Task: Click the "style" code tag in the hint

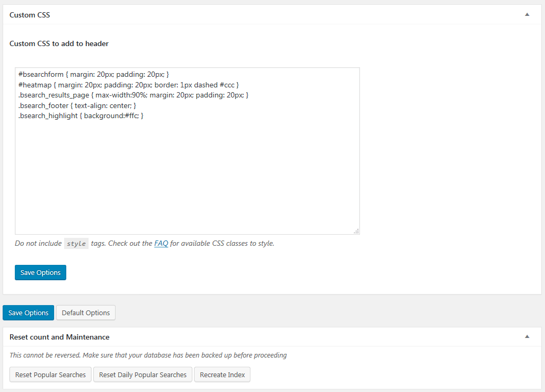Action: point(76,244)
